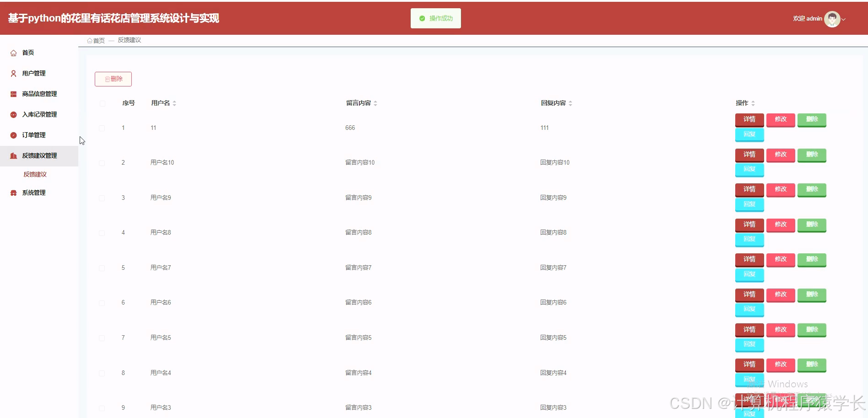This screenshot has width=868, height=418.
Task: Click 修改 for row 1
Action: 781,119
